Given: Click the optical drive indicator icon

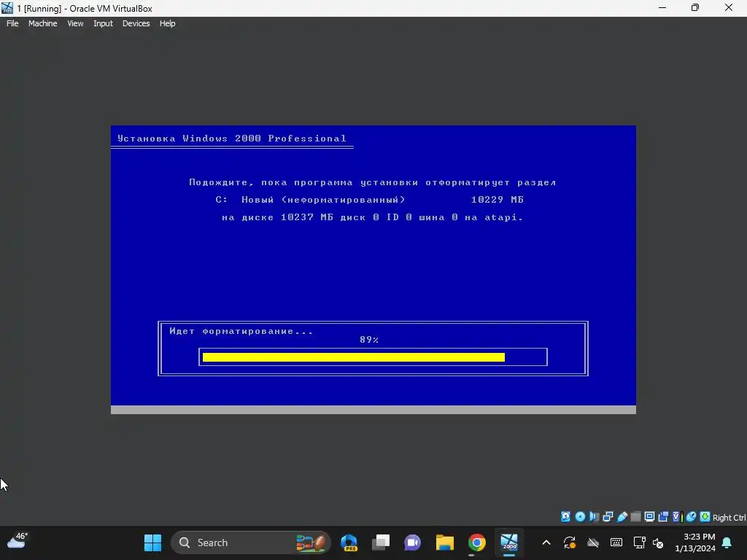Looking at the screenshot, I should coord(580,517).
